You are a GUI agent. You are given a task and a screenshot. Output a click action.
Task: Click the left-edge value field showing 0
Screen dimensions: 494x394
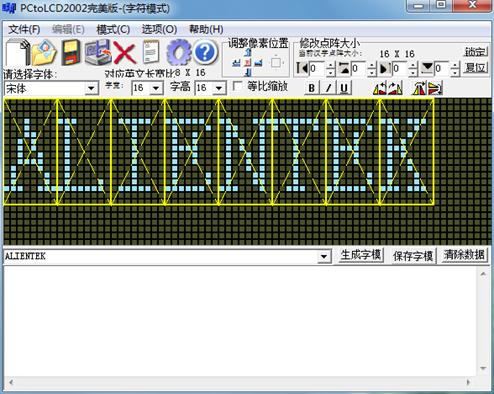coord(318,69)
